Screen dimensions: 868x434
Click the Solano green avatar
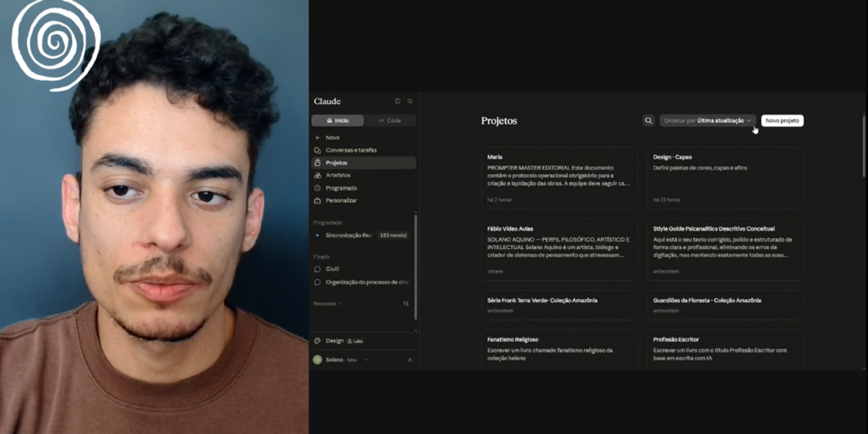tap(317, 359)
